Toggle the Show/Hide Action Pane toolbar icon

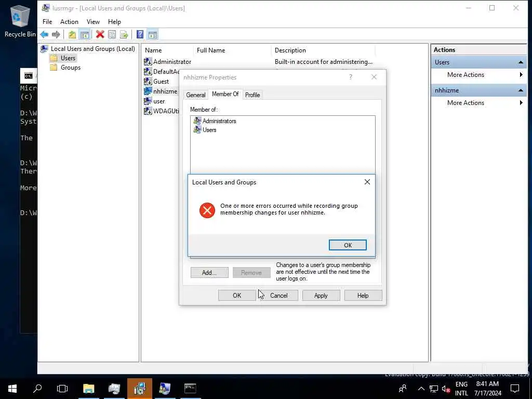(x=153, y=34)
